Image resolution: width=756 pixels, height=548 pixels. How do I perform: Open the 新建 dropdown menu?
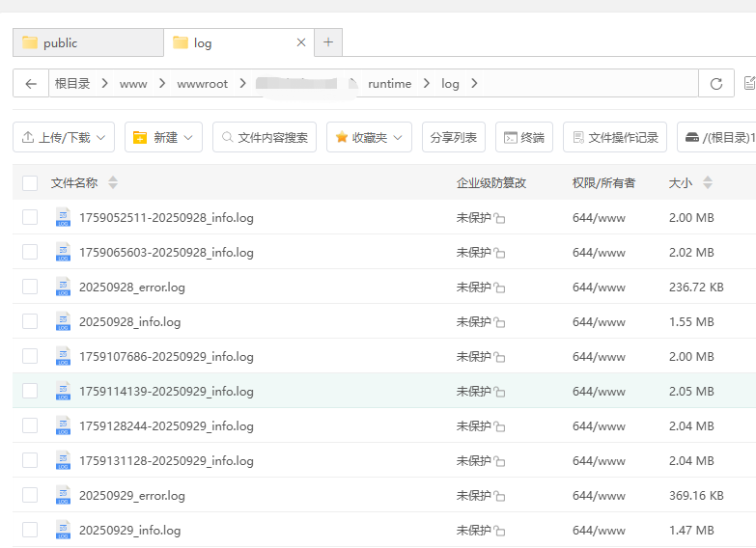[163, 137]
